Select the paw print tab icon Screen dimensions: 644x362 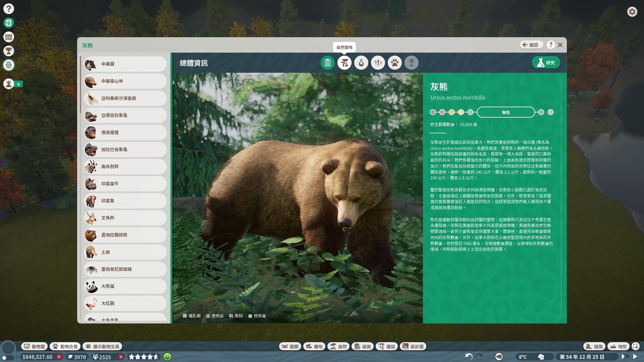(394, 63)
